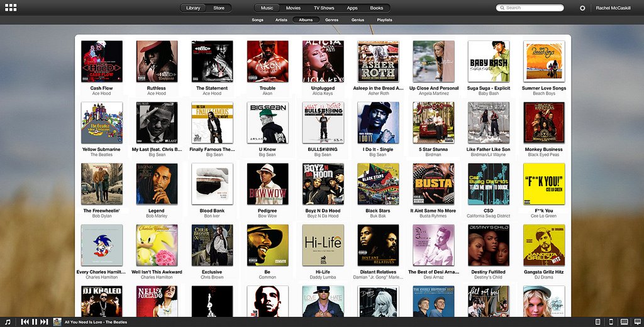Select the laptop device icon
This screenshot has width=644, height=327.
tap(624, 322)
